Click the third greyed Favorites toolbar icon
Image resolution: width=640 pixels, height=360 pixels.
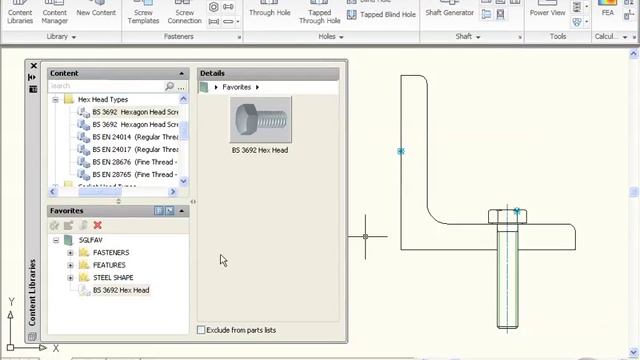tap(83, 225)
